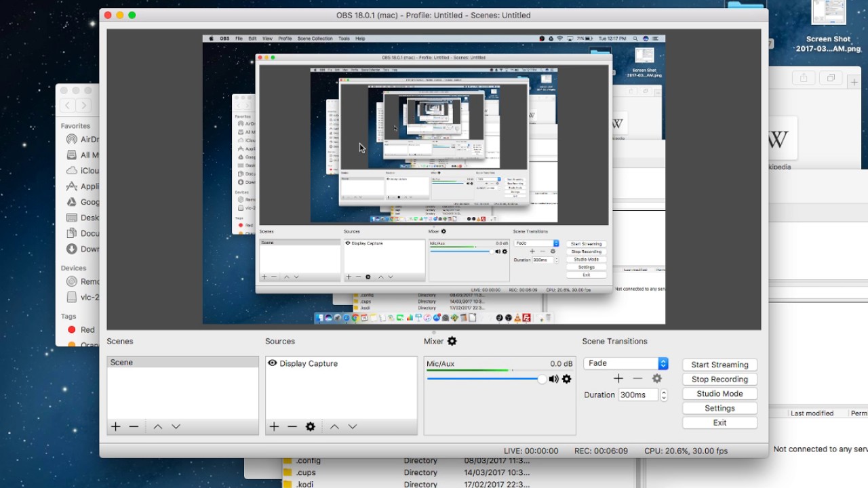Go forward in the Finder window
This screenshot has height=488, width=868.
(x=84, y=105)
